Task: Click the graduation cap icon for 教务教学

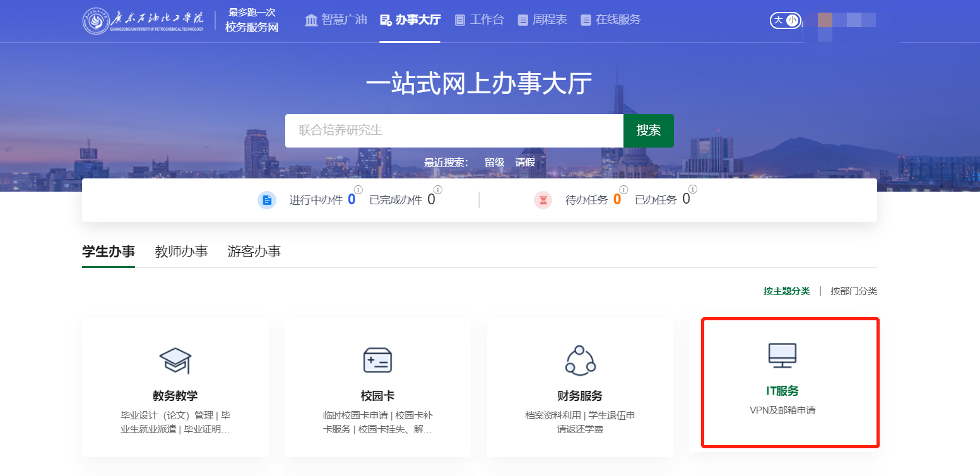Action: coord(175,360)
